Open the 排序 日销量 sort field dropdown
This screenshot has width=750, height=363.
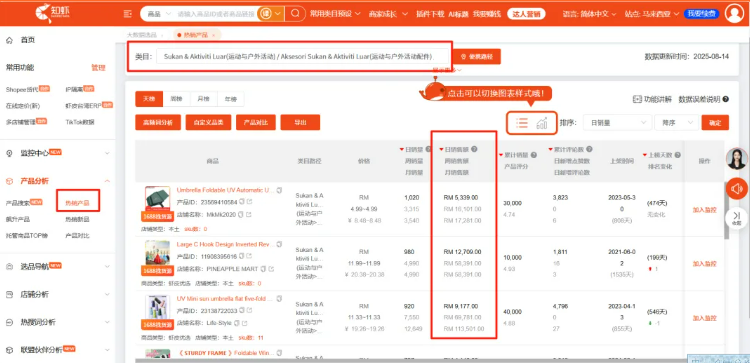click(x=617, y=123)
